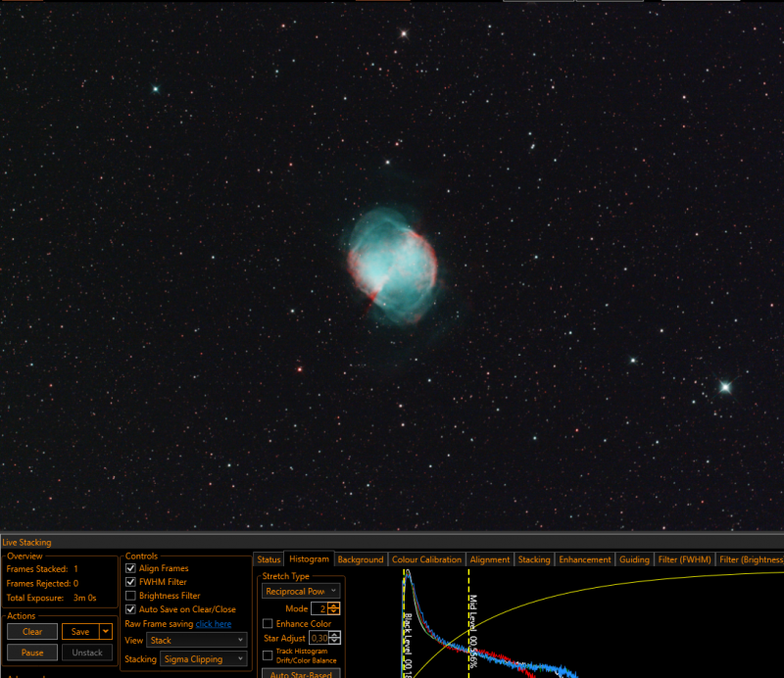Click the Save button
The height and width of the screenshot is (678, 784).
(x=80, y=632)
